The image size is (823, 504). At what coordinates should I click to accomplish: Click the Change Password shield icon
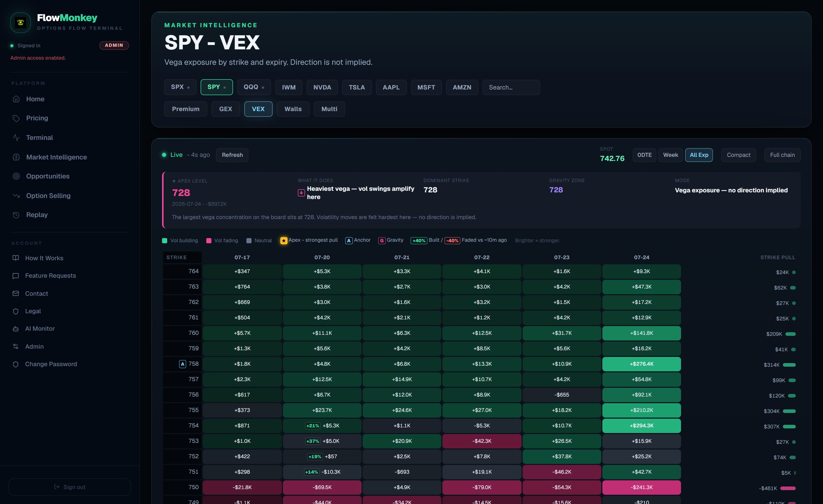[16, 364]
